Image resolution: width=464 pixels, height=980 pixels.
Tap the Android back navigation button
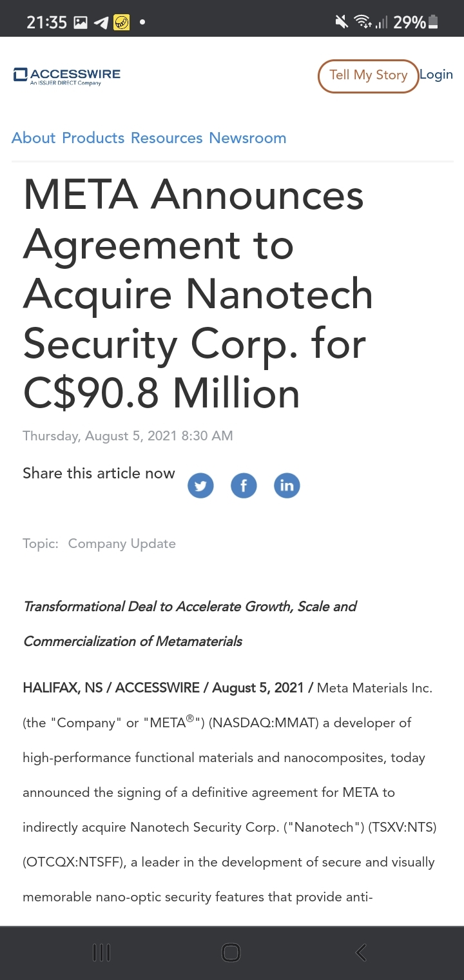pyautogui.click(x=361, y=952)
